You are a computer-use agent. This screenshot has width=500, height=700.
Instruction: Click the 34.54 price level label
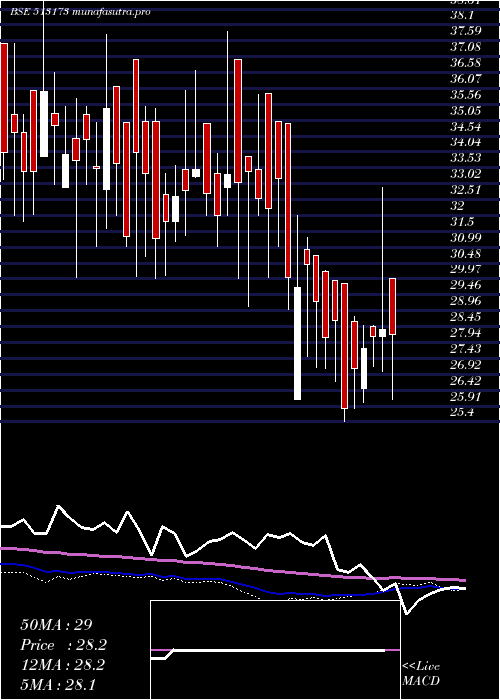click(x=466, y=126)
